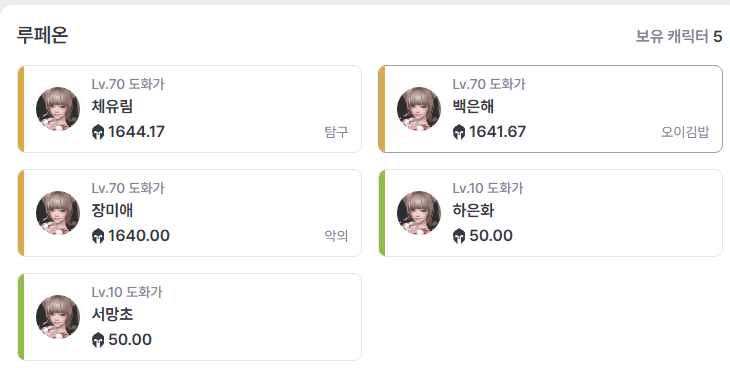Click 장미애 character avatar portrait
The image size is (730, 368).
58,212
